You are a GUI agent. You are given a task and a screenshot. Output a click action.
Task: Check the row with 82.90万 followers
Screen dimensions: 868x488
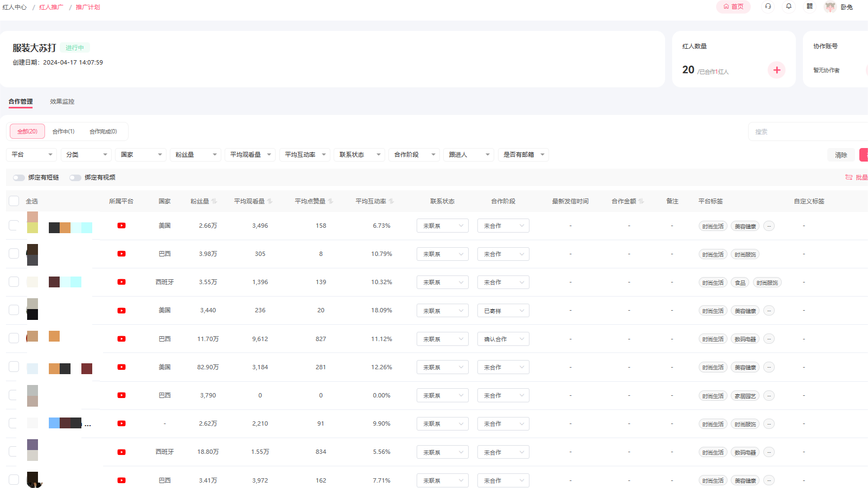14,367
